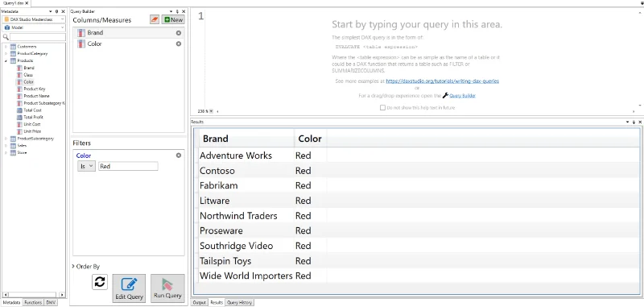Expand the Customers table node
Screen dimensions: 644x307
coord(6,47)
